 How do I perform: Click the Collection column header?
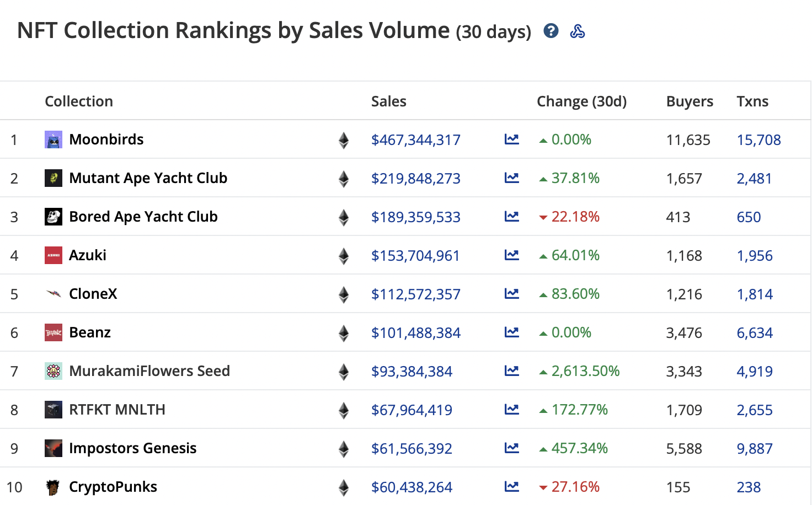click(x=79, y=101)
